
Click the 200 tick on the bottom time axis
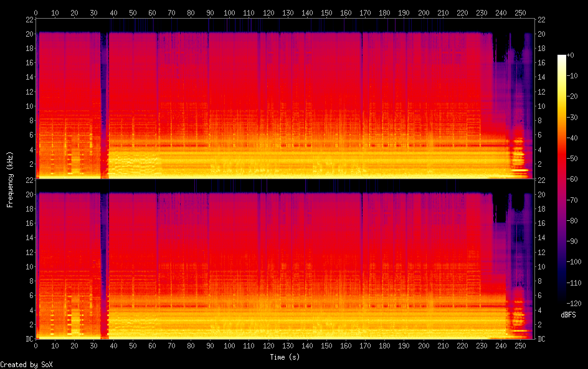click(424, 346)
